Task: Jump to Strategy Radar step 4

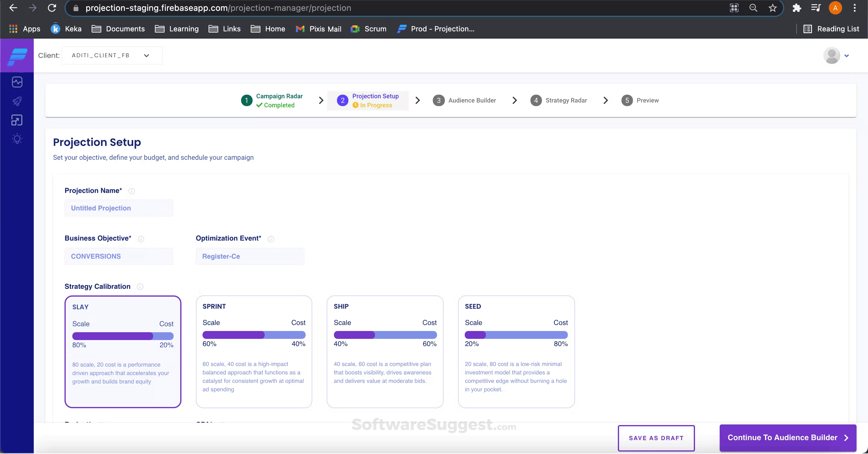Action: click(559, 100)
